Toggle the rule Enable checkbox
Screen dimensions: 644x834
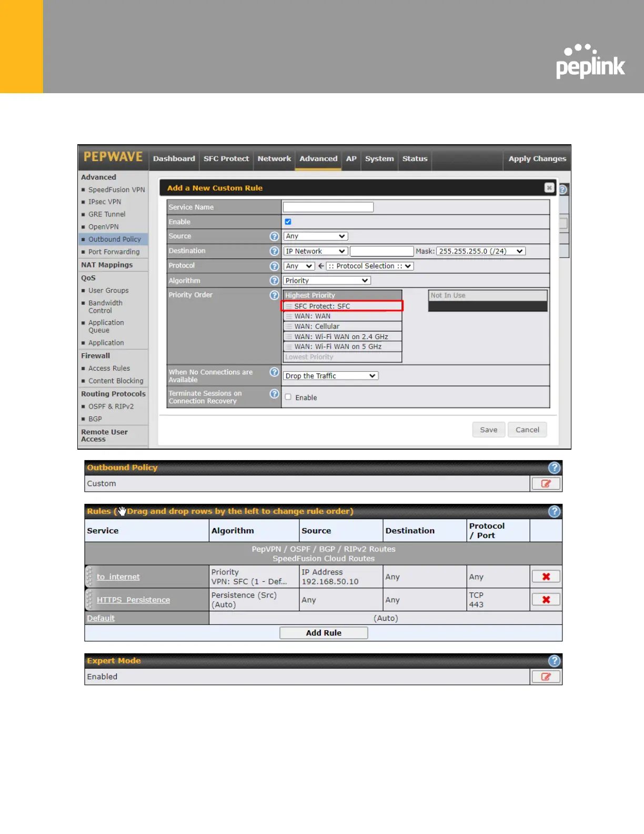(x=288, y=222)
